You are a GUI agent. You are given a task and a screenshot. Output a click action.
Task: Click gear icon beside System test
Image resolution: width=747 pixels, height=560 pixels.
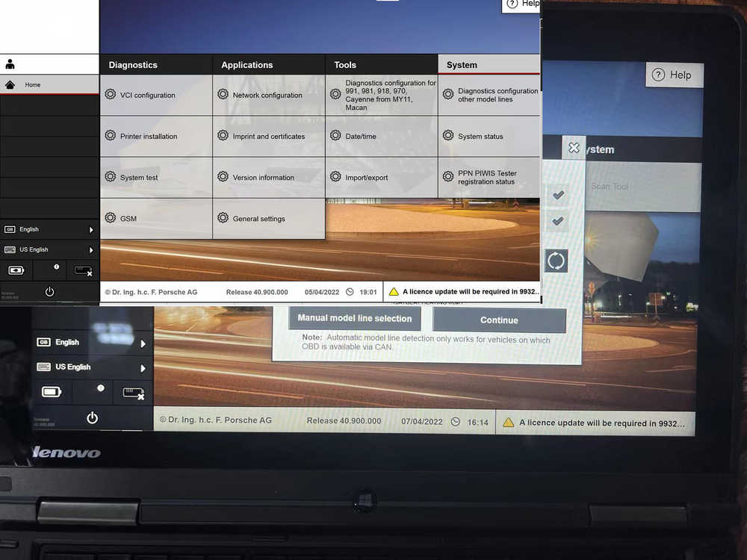[111, 177]
